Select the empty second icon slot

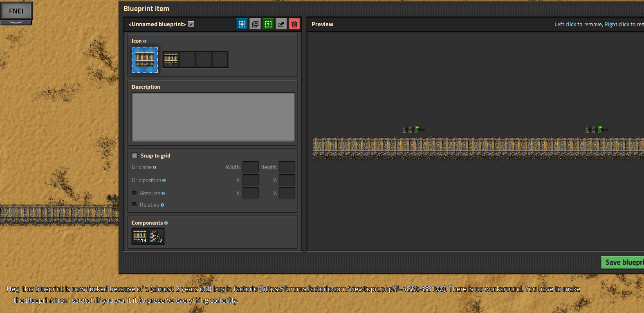pos(187,59)
